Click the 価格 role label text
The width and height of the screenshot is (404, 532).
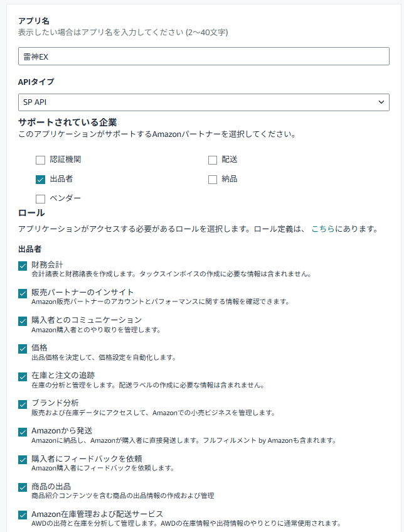click(40, 348)
